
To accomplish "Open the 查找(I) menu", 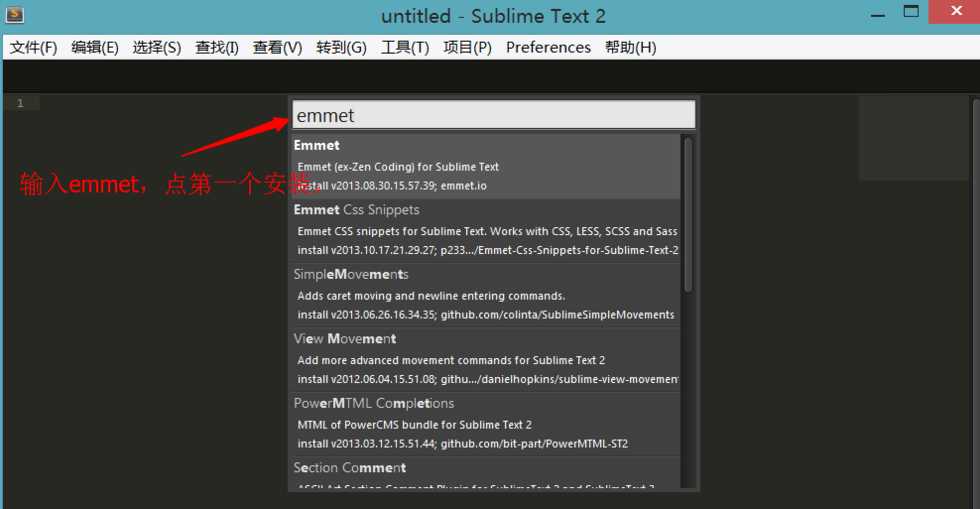I will [217, 48].
